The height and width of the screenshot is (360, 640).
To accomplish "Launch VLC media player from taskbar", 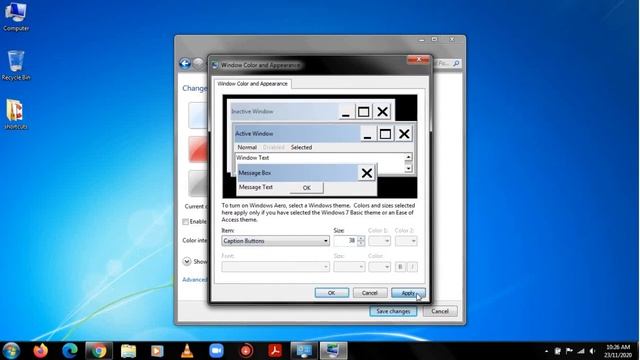I will point(187,351).
